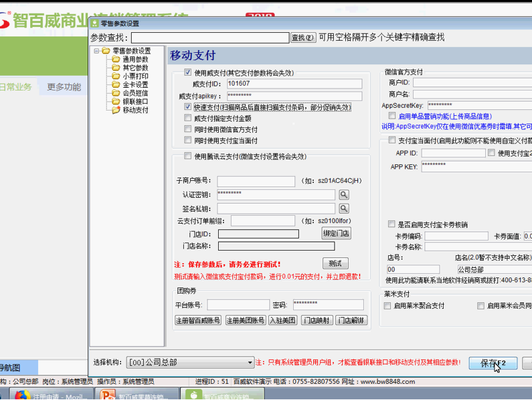Open the 银联接口 folder item
532x400 pixels.
[x=135, y=102]
